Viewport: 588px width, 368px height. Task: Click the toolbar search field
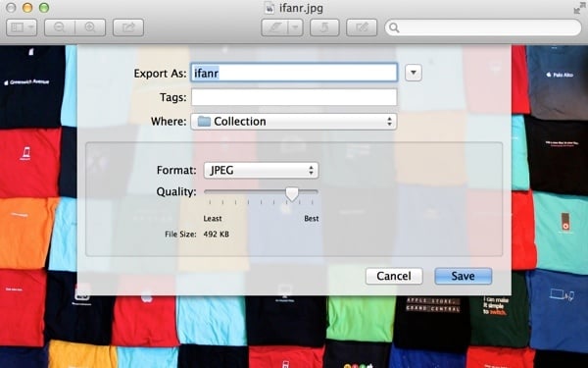pos(483,27)
